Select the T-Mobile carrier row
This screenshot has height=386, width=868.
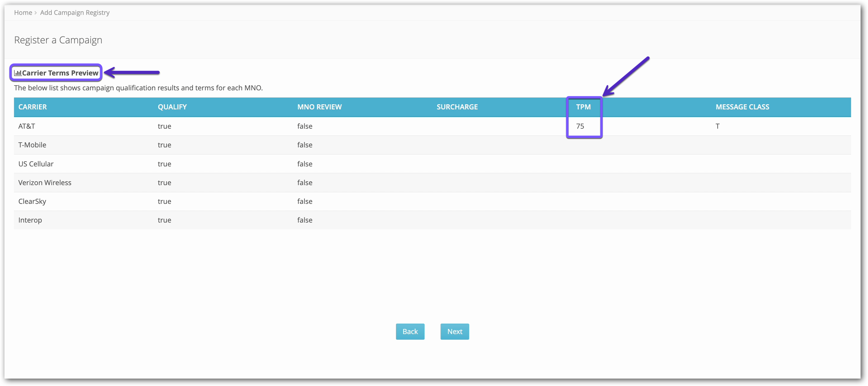pyautogui.click(x=32, y=145)
